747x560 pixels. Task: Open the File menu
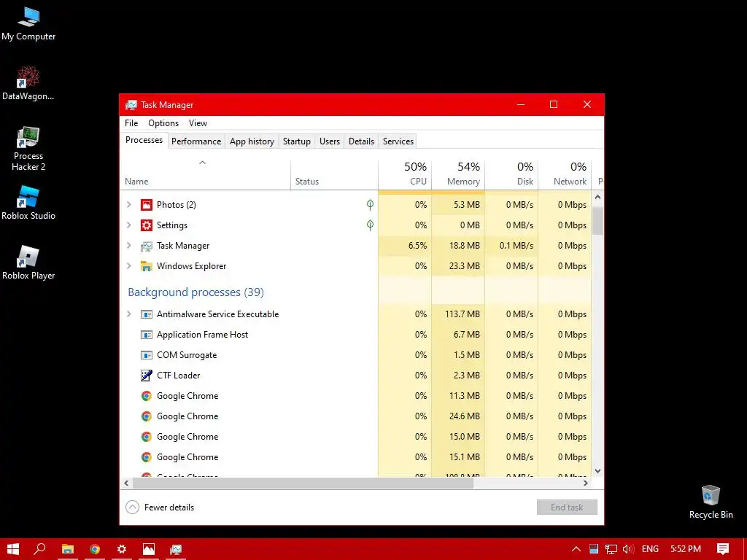pos(131,122)
